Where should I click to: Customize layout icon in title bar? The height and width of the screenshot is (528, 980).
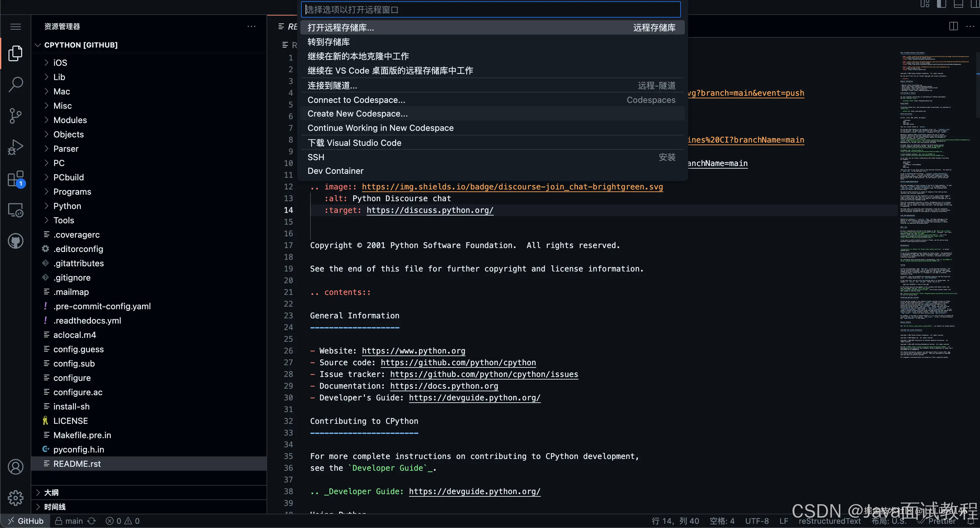(x=925, y=4)
